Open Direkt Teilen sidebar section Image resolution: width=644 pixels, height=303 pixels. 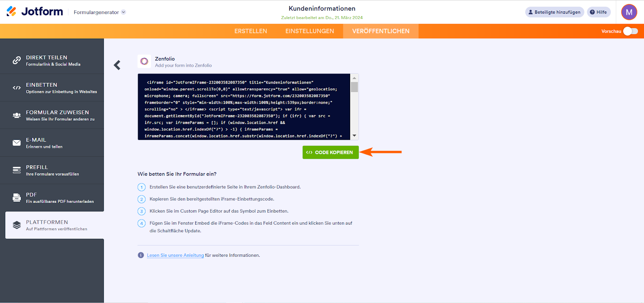52,60
